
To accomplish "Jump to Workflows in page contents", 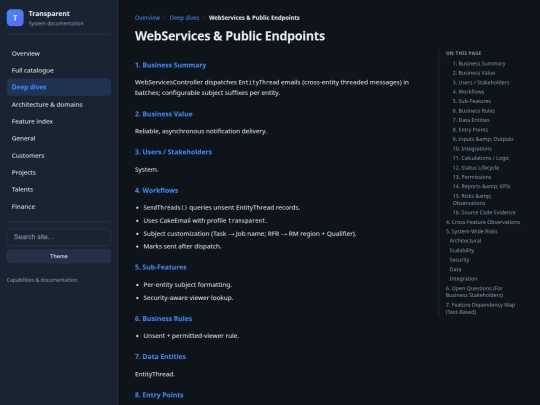I will click(x=468, y=92).
